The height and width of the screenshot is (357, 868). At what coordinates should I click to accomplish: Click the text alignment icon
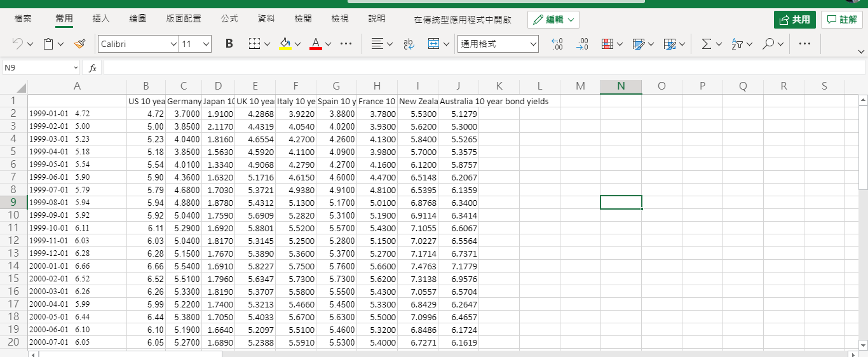click(x=377, y=44)
